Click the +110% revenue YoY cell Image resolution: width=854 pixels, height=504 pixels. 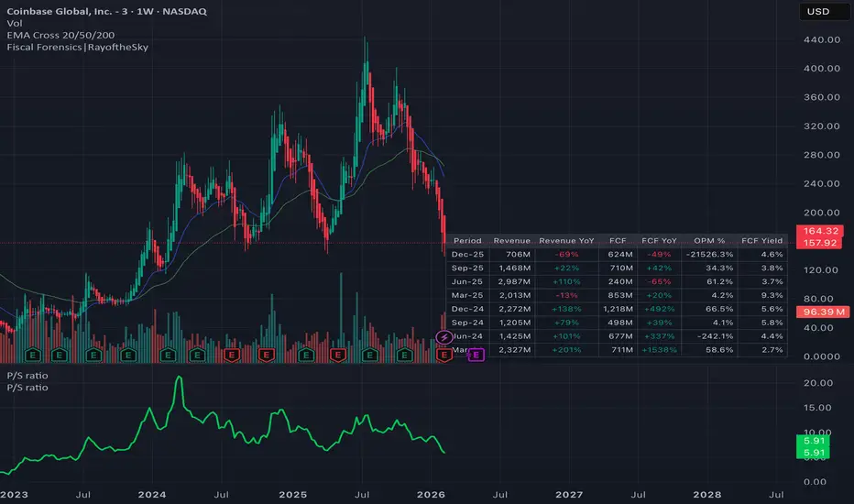(566, 281)
